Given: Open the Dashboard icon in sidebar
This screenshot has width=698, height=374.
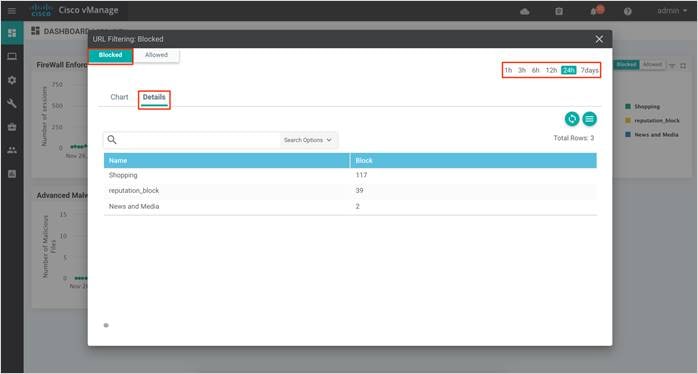Looking at the screenshot, I should [12, 33].
